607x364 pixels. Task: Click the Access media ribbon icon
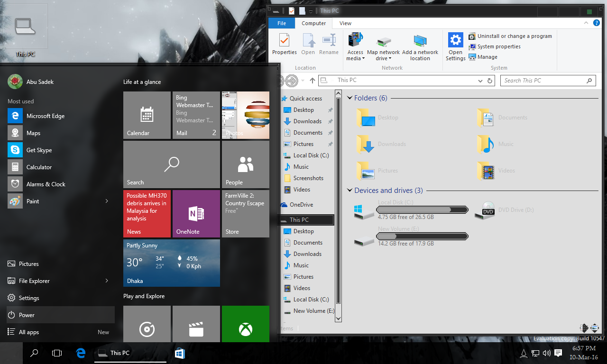point(355,40)
